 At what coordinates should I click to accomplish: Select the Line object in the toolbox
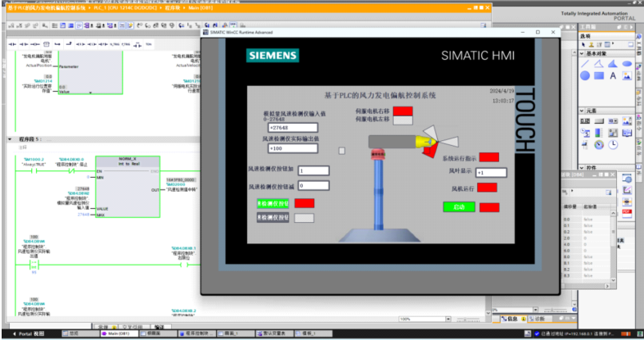click(x=585, y=64)
